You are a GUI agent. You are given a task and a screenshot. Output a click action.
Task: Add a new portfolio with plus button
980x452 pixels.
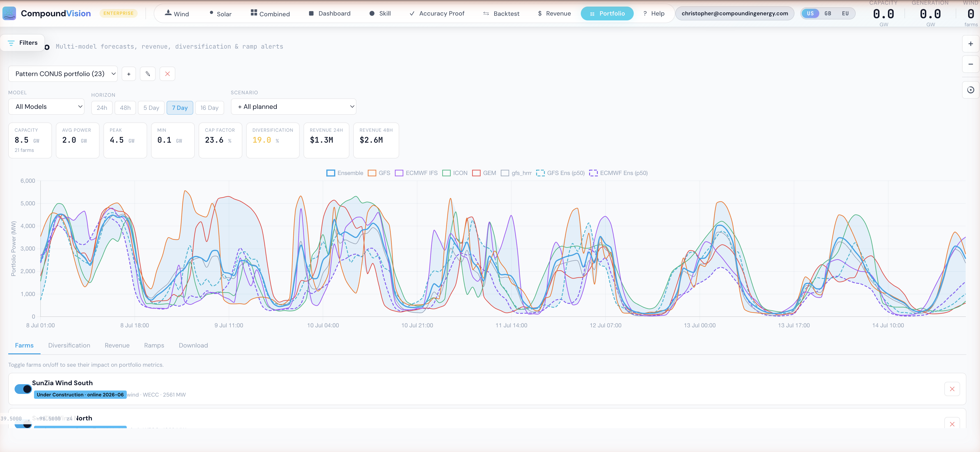point(129,74)
